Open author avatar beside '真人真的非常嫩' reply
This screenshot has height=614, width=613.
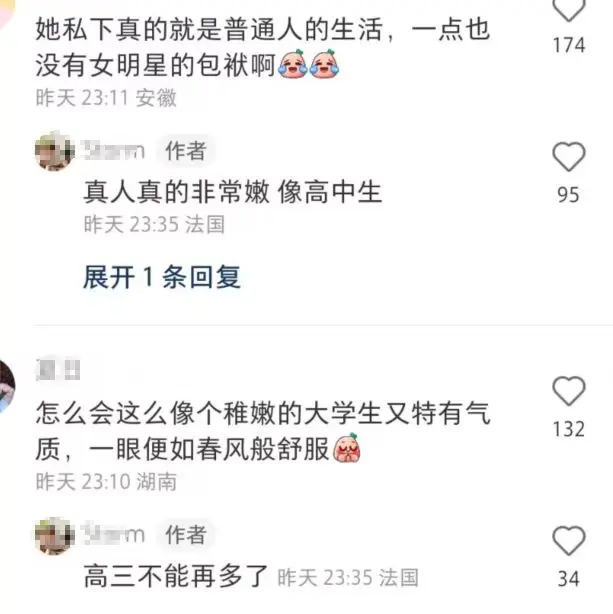pyautogui.click(x=54, y=151)
